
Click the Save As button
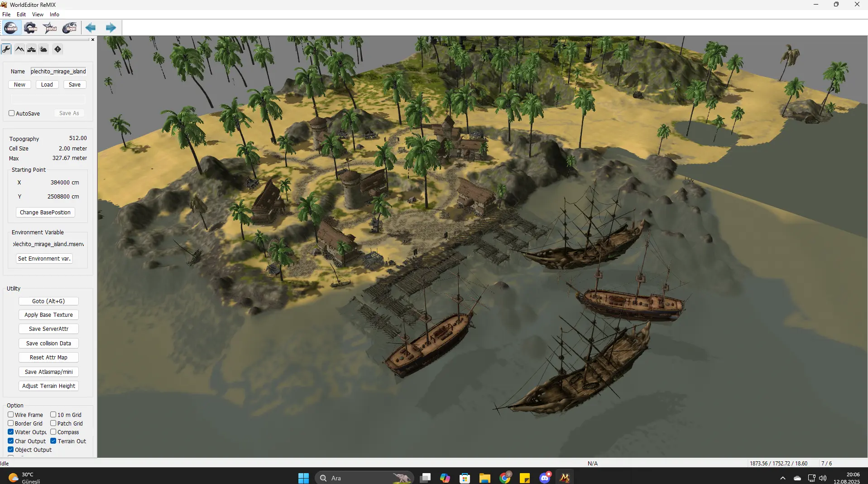tap(69, 113)
